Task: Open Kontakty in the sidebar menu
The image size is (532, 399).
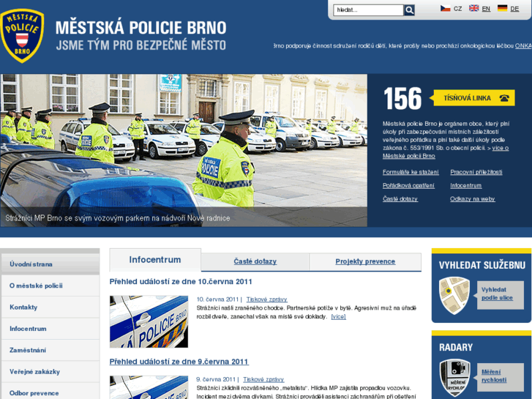Action: point(50,307)
